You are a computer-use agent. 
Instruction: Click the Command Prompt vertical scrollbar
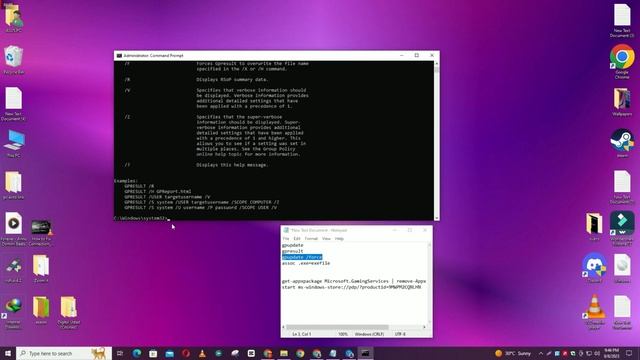437,140
